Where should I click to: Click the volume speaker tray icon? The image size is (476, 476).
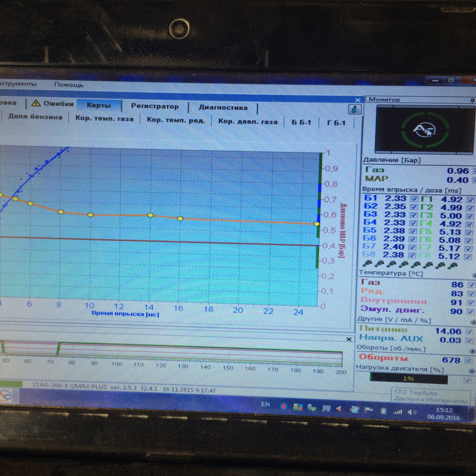(412, 412)
